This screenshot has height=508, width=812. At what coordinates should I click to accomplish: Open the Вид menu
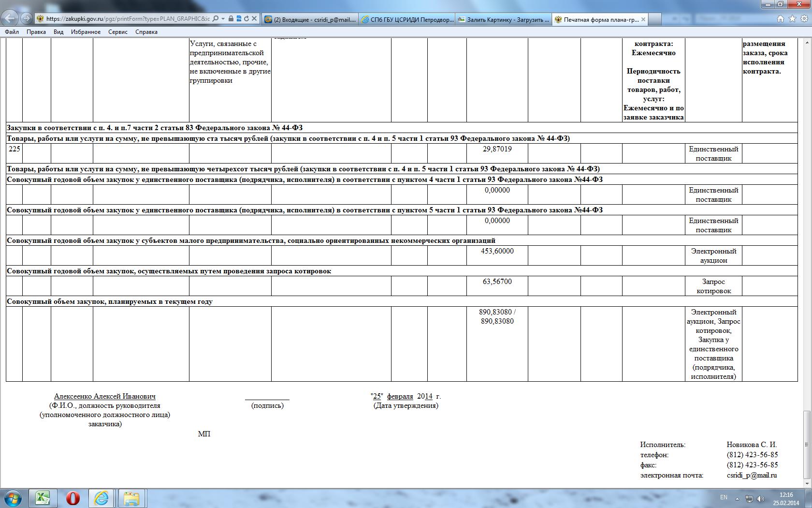pyautogui.click(x=58, y=32)
